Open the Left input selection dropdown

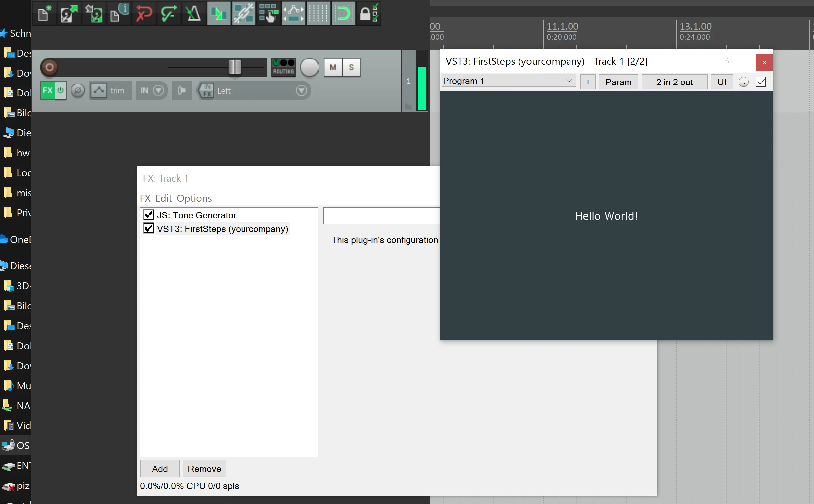(x=302, y=91)
